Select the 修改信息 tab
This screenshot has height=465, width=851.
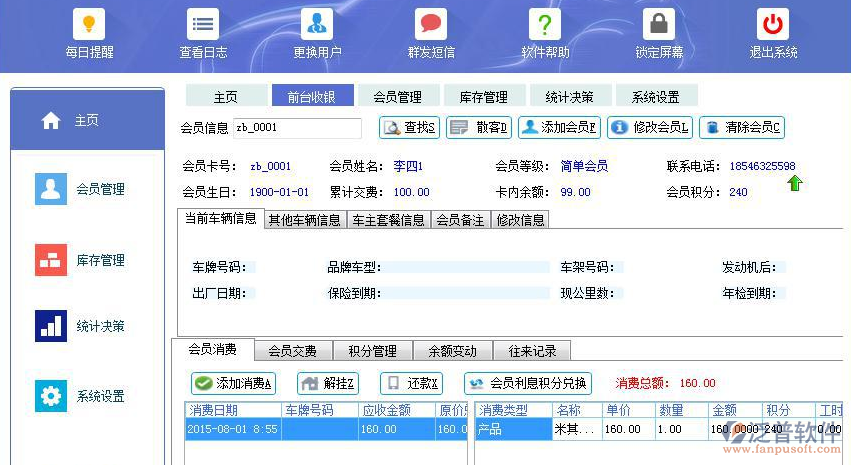pos(520,220)
